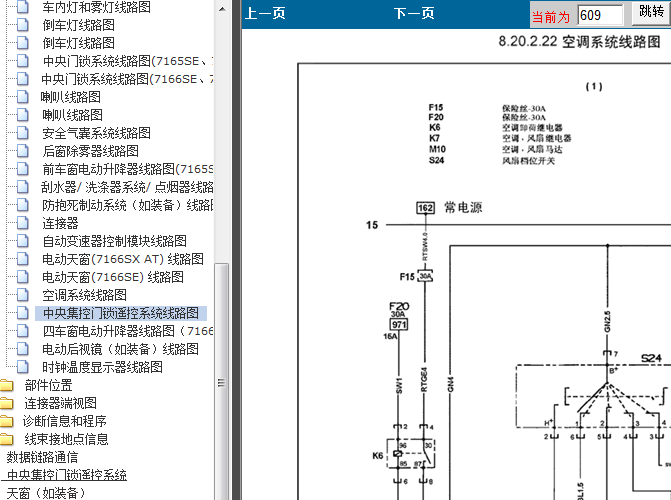Expand the 部件位置 folder
The image size is (671, 500).
[x=48, y=385]
